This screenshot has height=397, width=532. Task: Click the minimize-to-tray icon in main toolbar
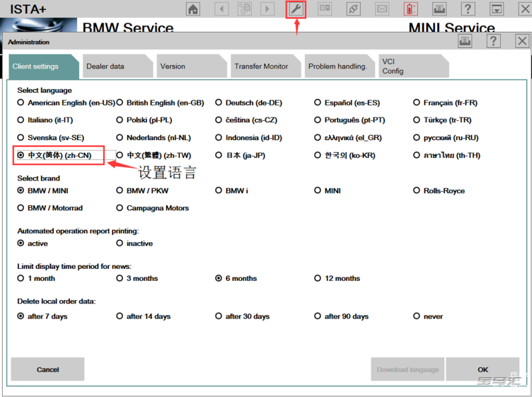click(x=497, y=8)
